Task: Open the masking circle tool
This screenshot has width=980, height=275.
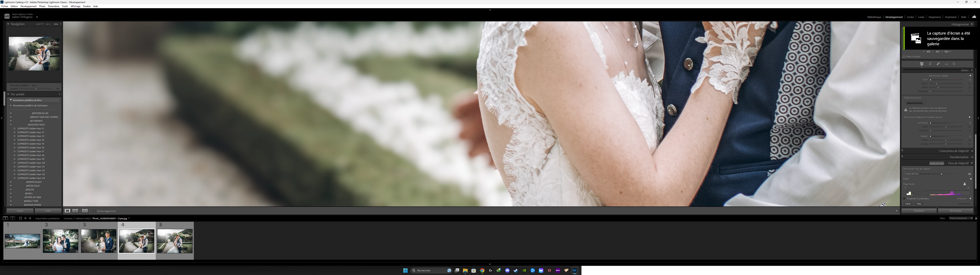Action: [x=954, y=64]
